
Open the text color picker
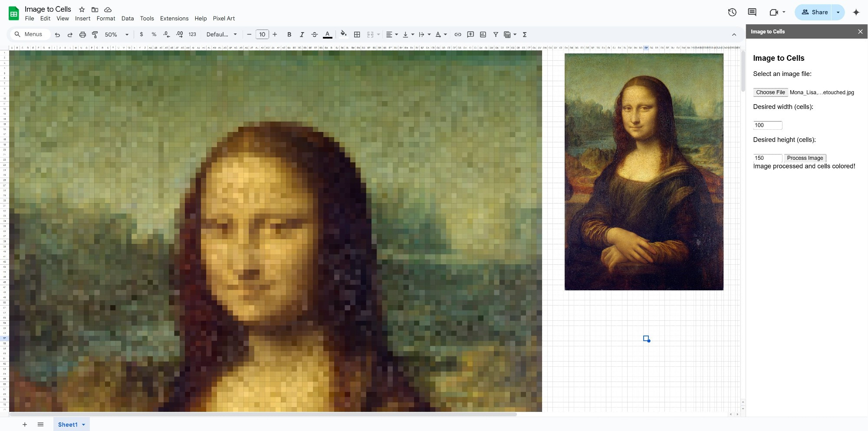328,34
